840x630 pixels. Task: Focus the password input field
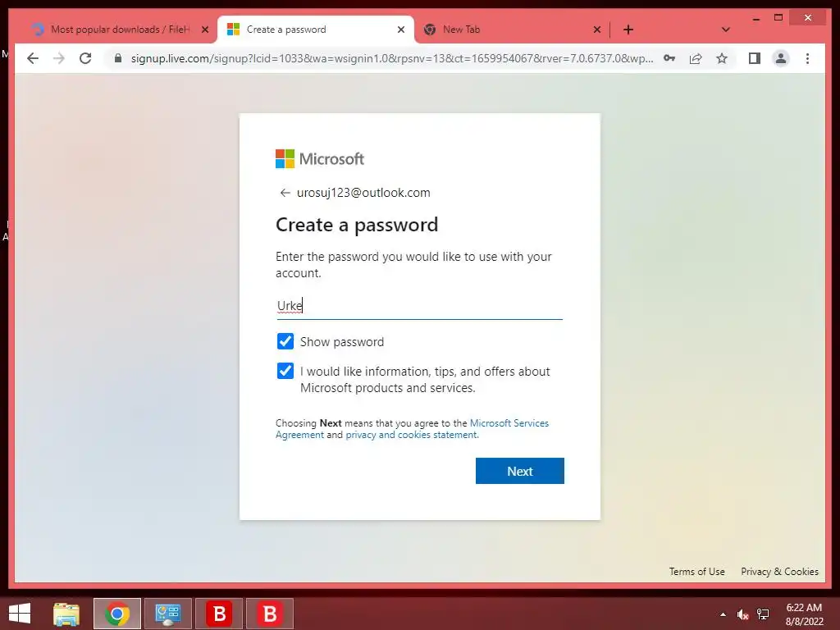[x=419, y=306]
